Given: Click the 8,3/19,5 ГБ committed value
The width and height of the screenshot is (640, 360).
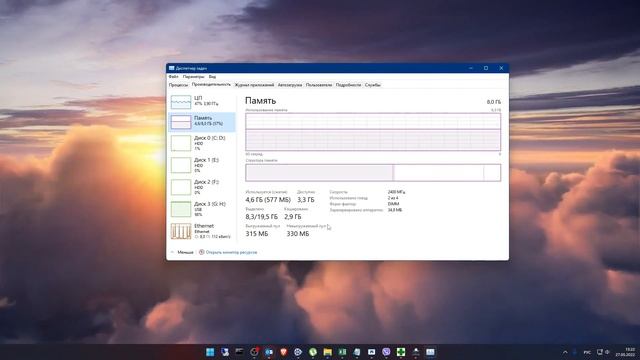Looking at the screenshot, I should (262, 217).
